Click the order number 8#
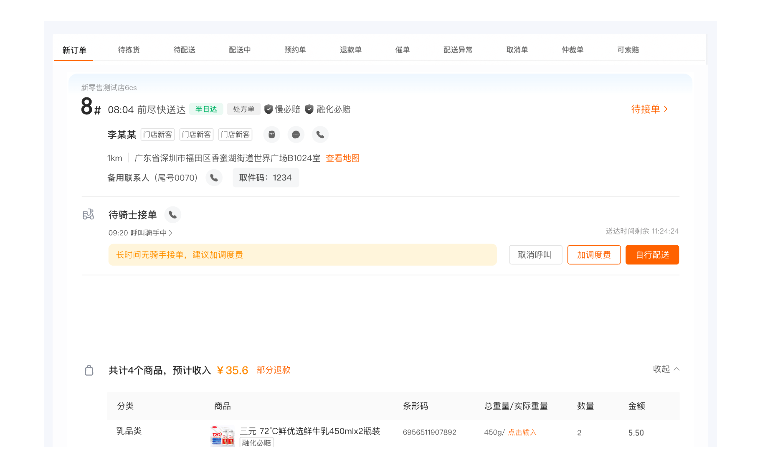 coord(91,107)
